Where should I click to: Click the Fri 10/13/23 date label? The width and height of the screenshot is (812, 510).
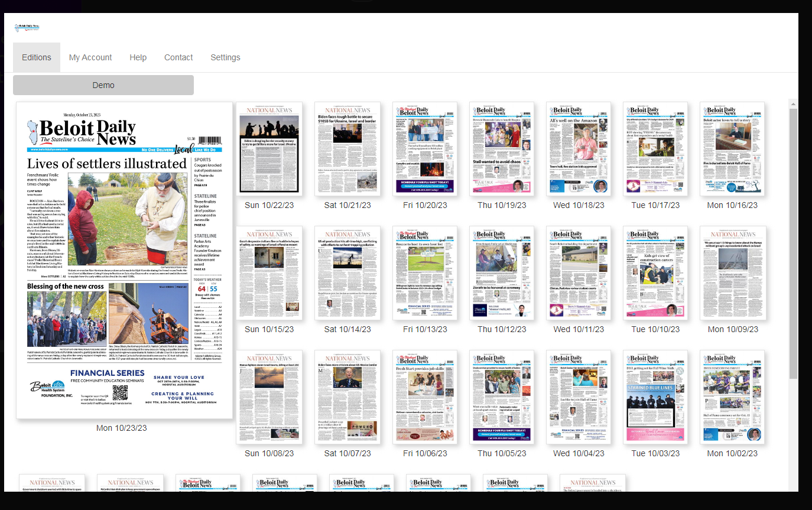pos(425,329)
